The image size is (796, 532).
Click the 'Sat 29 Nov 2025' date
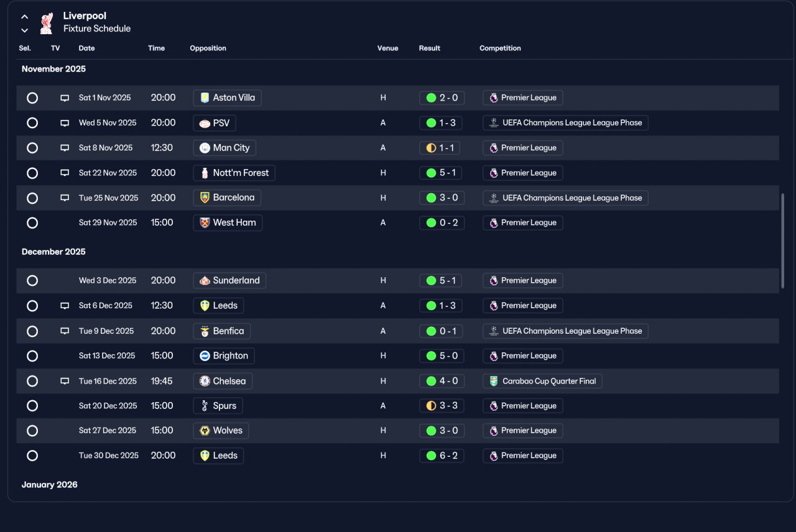pos(108,222)
